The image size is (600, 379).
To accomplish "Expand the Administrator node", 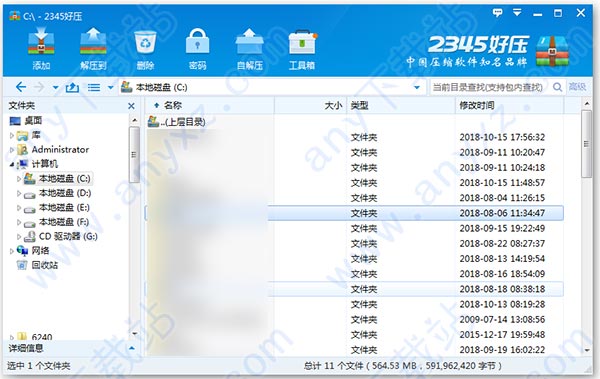I will [x=12, y=150].
